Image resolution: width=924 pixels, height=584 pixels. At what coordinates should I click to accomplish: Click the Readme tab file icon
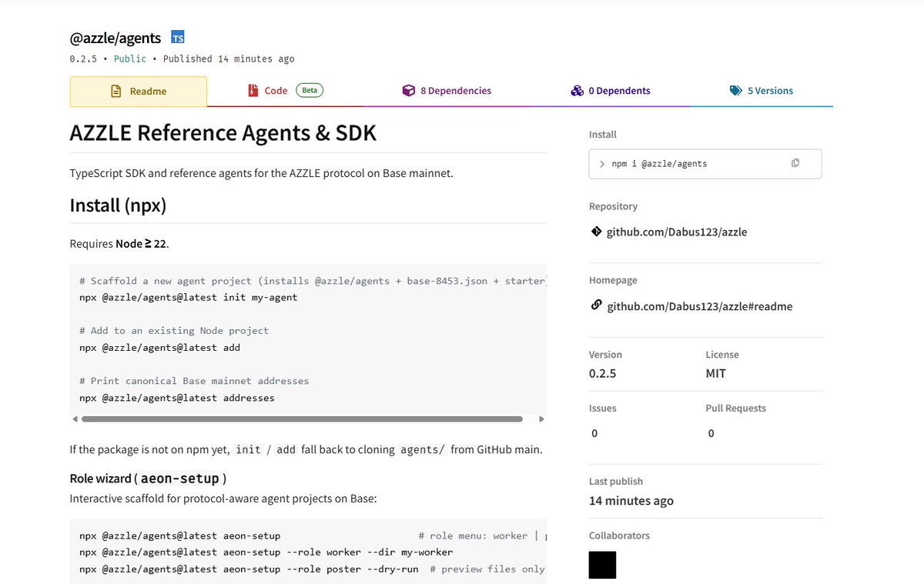[116, 91]
